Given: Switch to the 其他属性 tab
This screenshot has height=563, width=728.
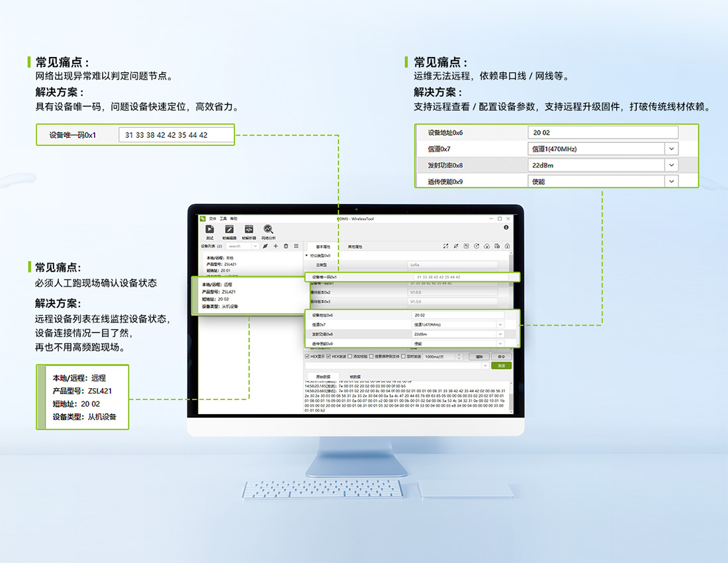Looking at the screenshot, I should (x=355, y=246).
